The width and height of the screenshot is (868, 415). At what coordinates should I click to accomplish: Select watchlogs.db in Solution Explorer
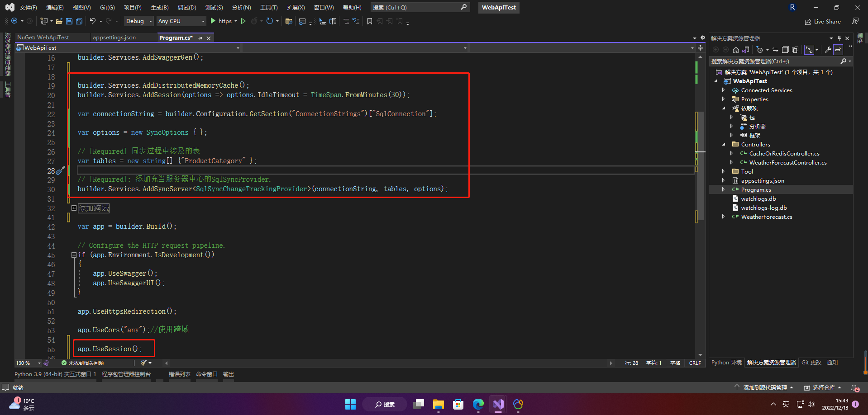758,198
